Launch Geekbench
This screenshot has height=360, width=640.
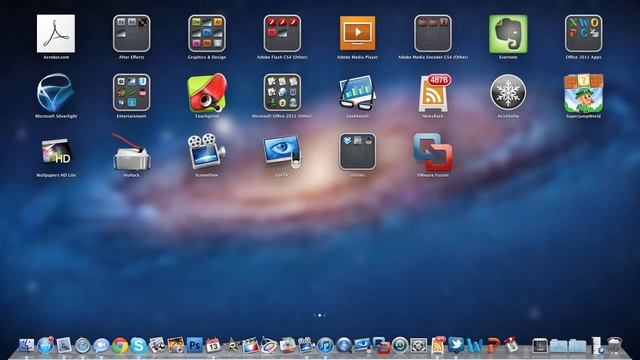point(358,93)
